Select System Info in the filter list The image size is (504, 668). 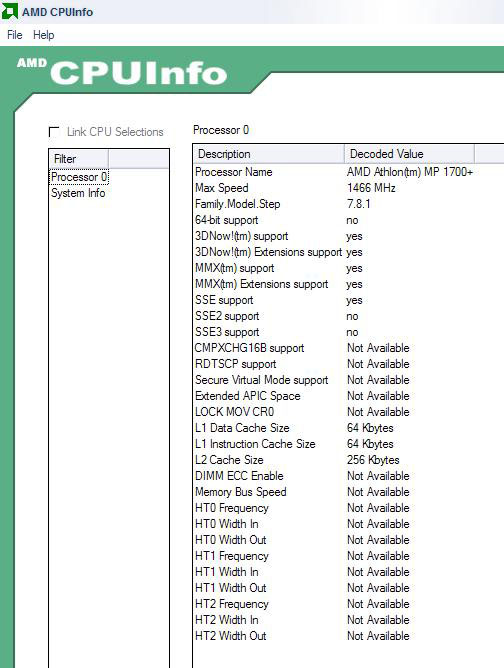(78, 193)
